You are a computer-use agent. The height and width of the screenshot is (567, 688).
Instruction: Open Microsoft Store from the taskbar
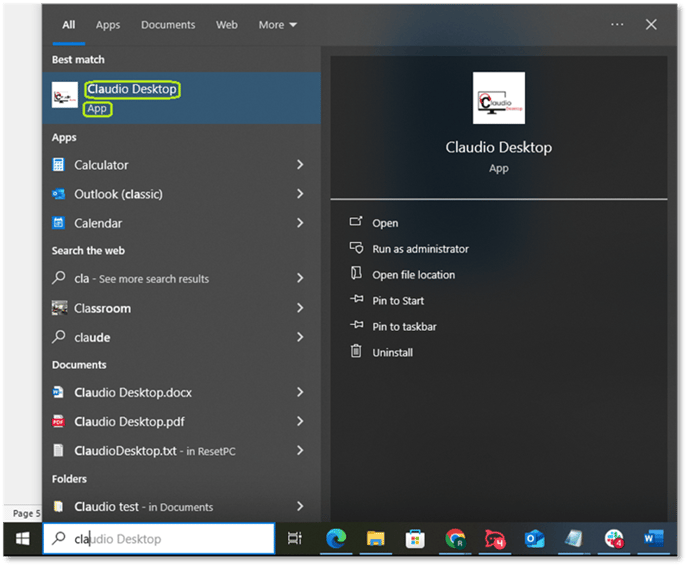415,538
